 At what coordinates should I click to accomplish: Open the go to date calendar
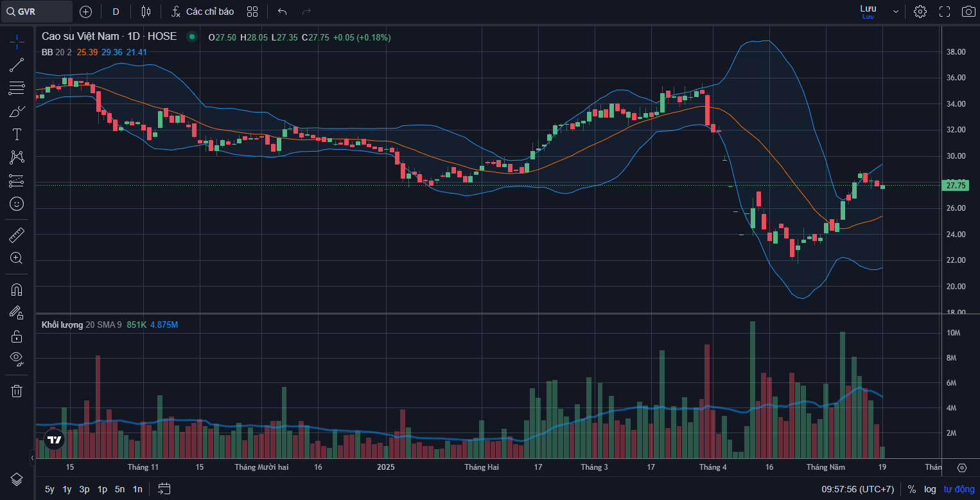click(x=164, y=489)
